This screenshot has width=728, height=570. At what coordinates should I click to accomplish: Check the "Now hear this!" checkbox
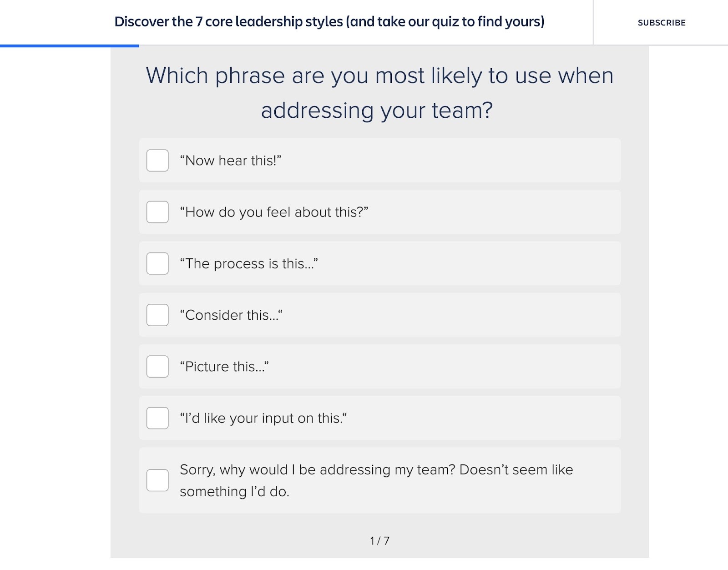coord(157,161)
